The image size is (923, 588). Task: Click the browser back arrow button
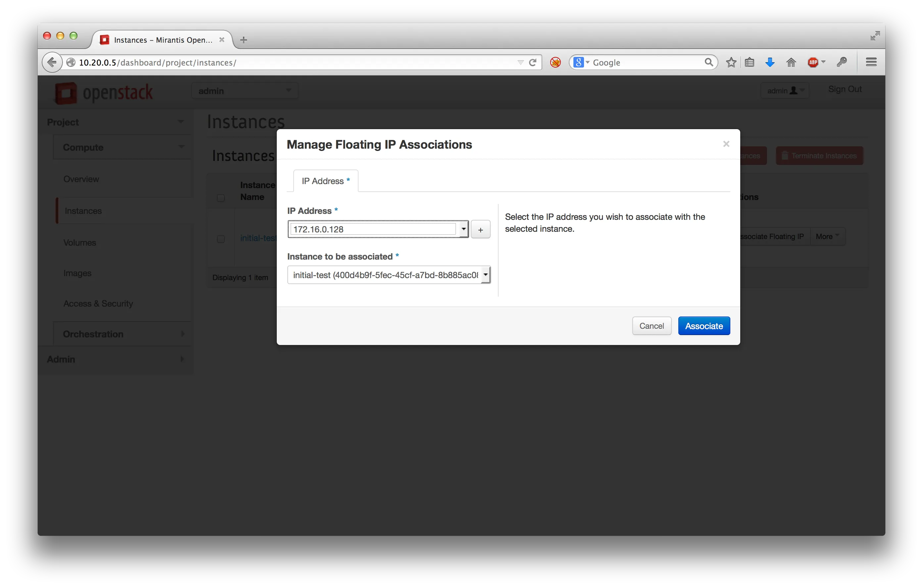[52, 62]
